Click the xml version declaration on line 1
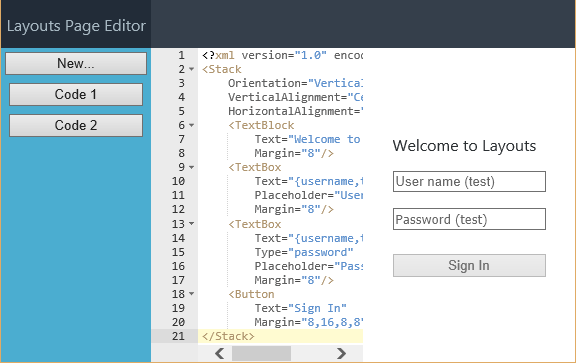This screenshot has height=363, width=576. coord(282,55)
